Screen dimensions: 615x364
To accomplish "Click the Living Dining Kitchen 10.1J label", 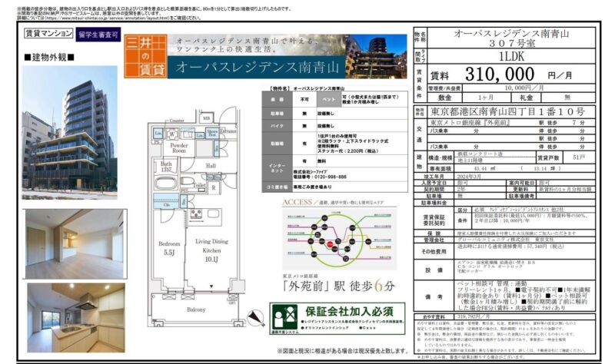I will 211,250.
